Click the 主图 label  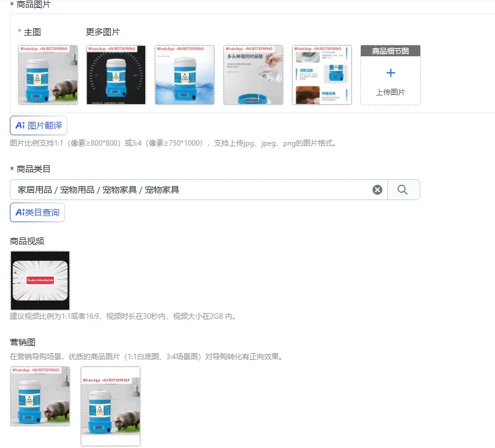coord(32,32)
